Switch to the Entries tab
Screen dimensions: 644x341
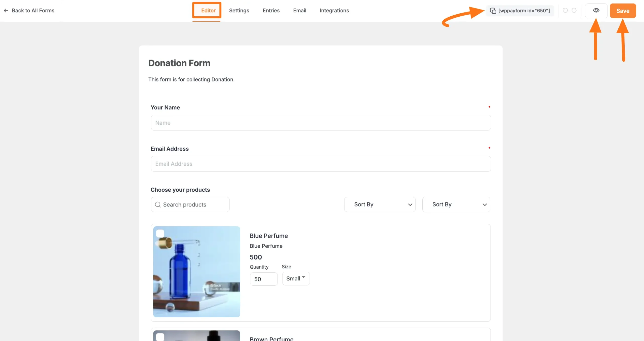click(x=271, y=11)
